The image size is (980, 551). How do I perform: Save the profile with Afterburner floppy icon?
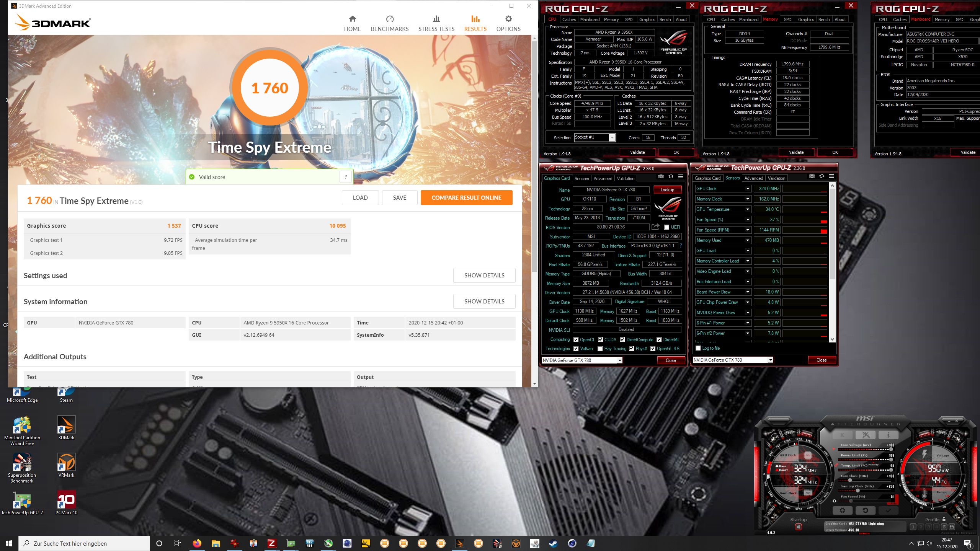click(x=952, y=527)
